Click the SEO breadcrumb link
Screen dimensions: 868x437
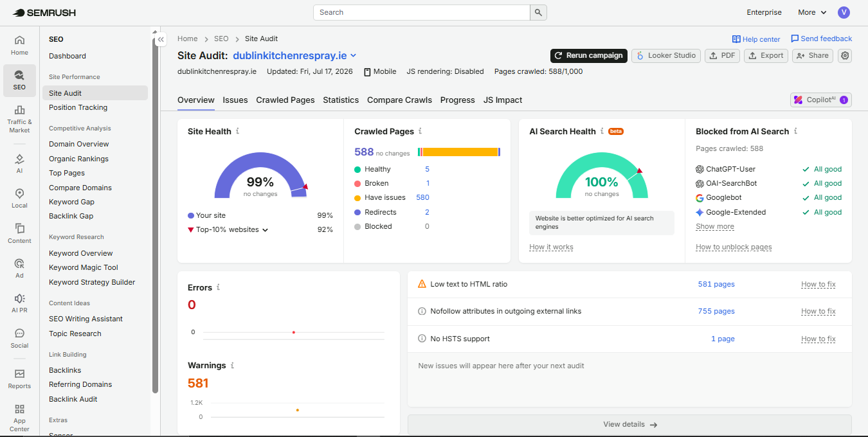coord(221,39)
